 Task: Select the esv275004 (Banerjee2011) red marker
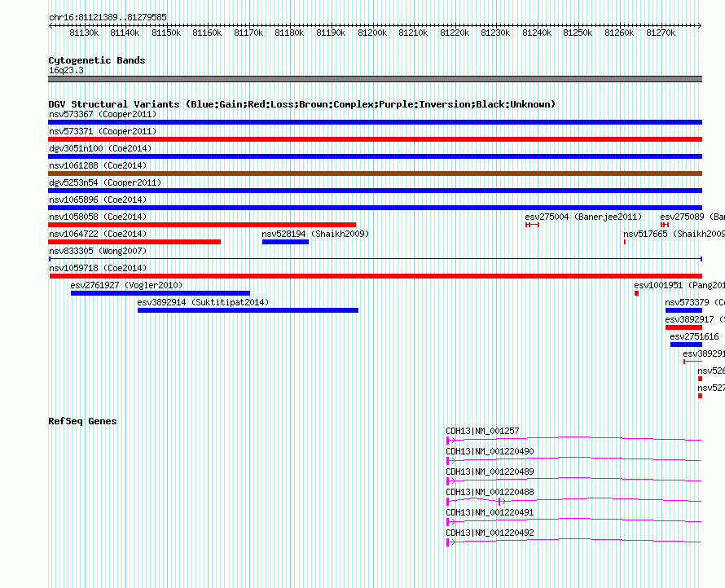click(532, 225)
